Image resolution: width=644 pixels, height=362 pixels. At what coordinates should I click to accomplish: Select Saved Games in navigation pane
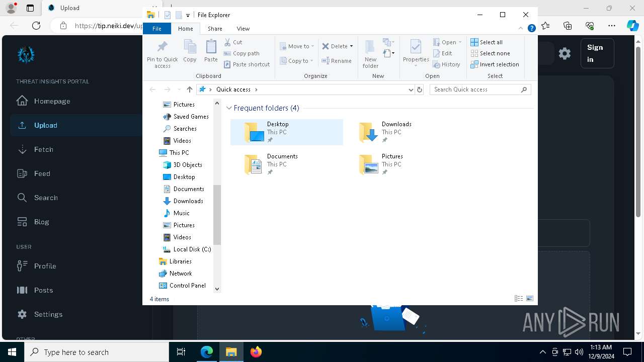(191, 117)
